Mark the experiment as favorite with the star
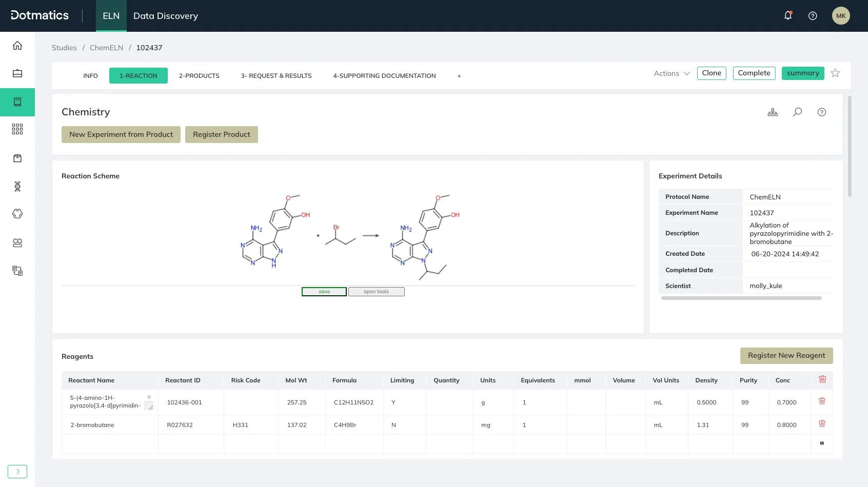Viewport: 868px width, 487px height. pyautogui.click(x=835, y=73)
